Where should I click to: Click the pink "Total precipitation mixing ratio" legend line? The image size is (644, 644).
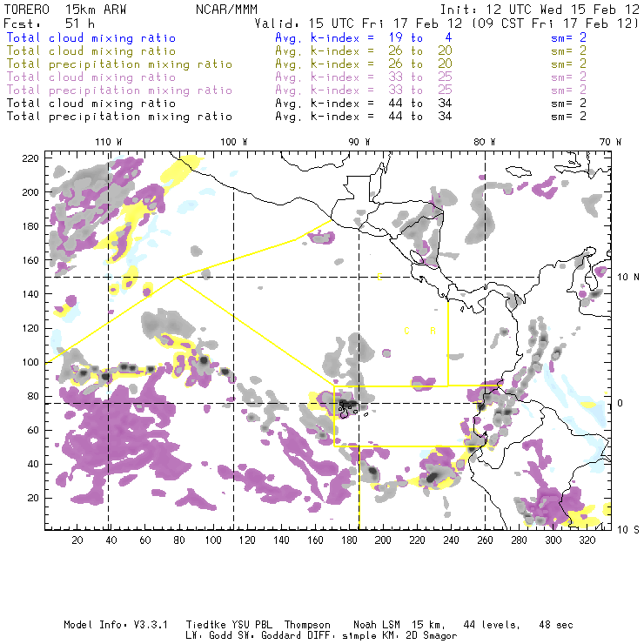(119, 91)
